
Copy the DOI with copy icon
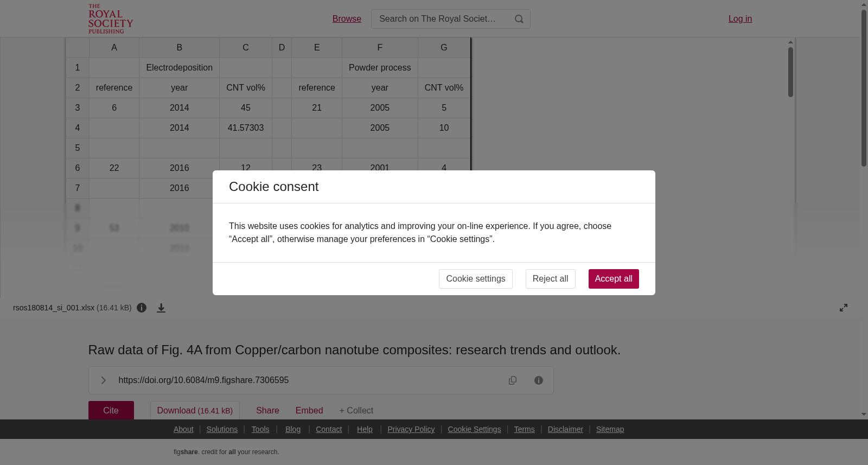click(x=513, y=380)
